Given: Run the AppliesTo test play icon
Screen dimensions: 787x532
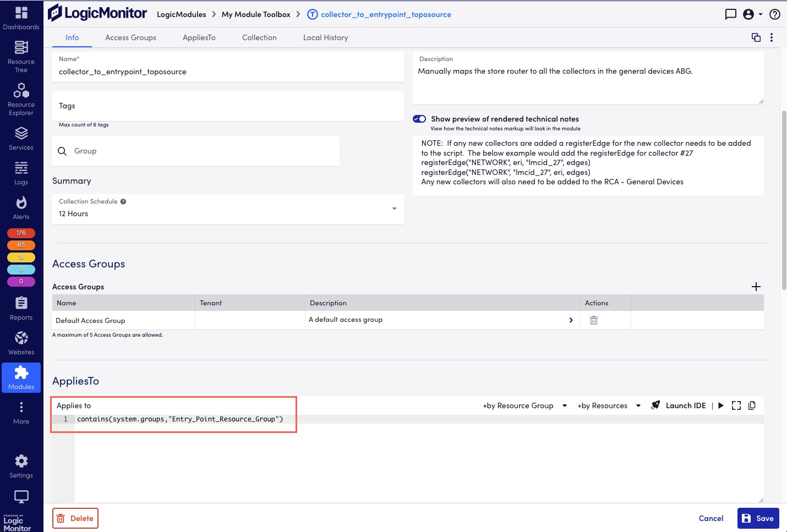Looking at the screenshot, I should click(x=721, y=405).
